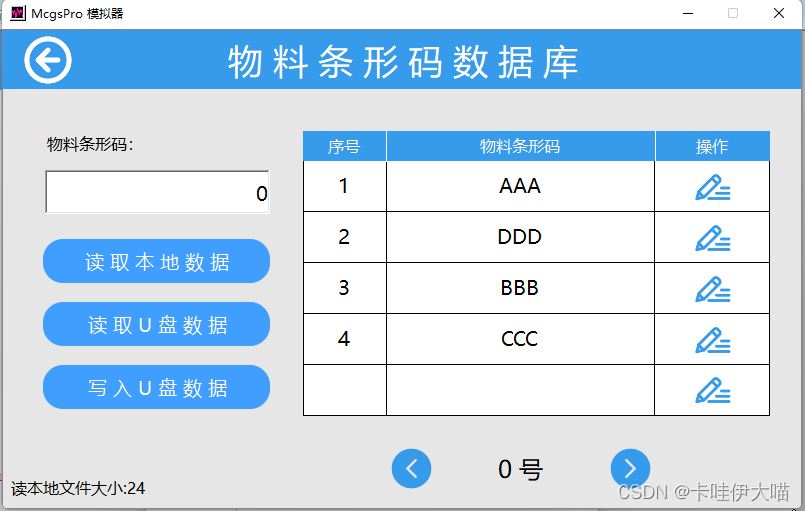
Task: Click the 操作 column header
Action: (712, 146)
